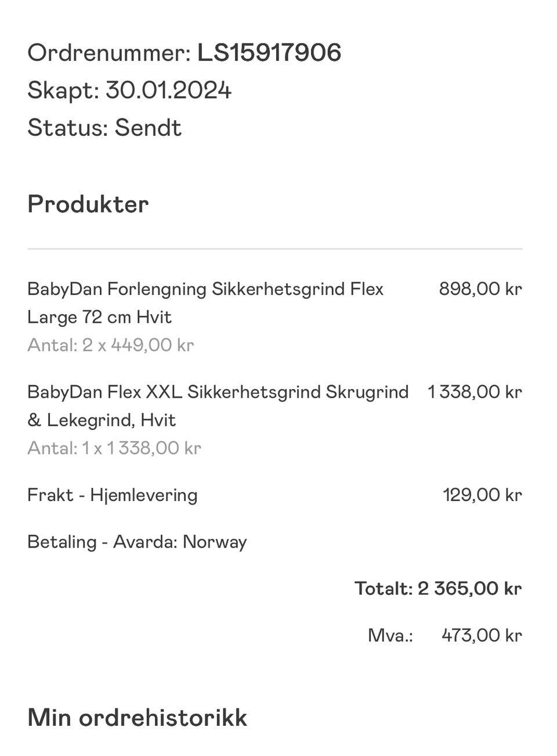Open BabyDan Flex XXL Sikkerhetsgrind product
This screenshot has width=557, height=756.
(218, 406)
